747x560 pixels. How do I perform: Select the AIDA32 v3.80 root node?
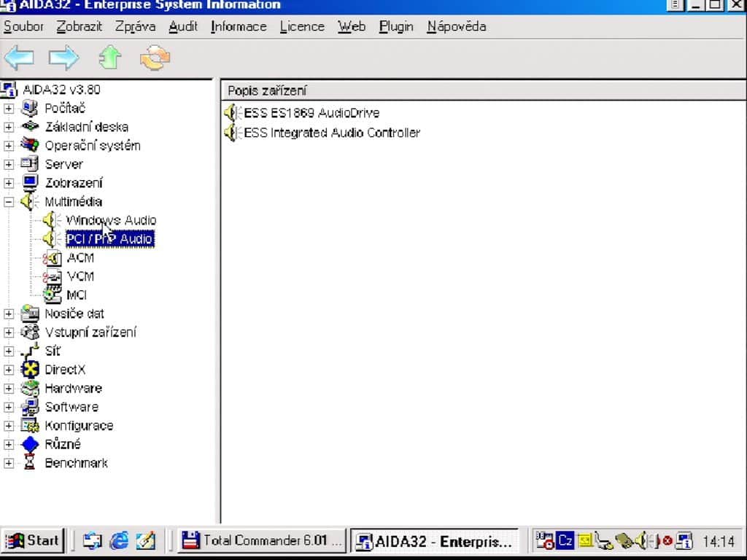coord(61,90)
